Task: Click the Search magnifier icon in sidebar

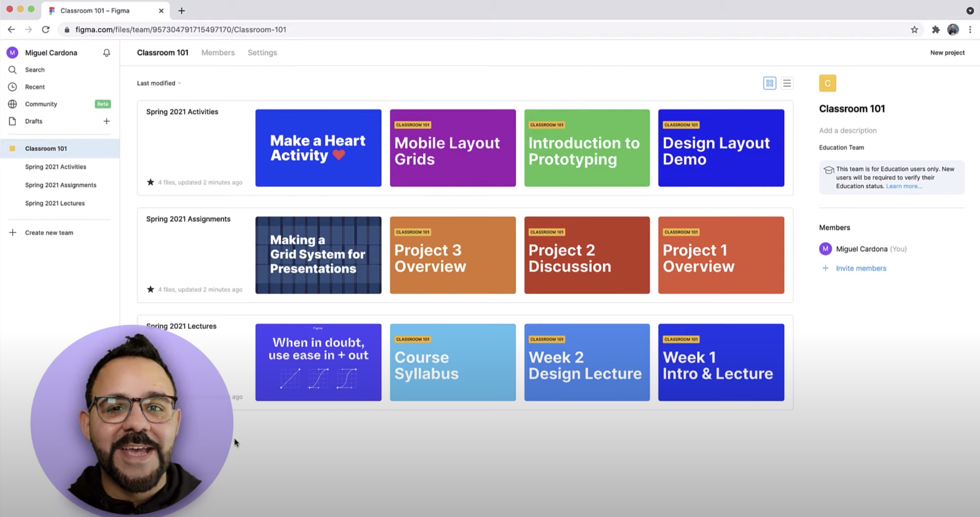Action: coord(13,70)
